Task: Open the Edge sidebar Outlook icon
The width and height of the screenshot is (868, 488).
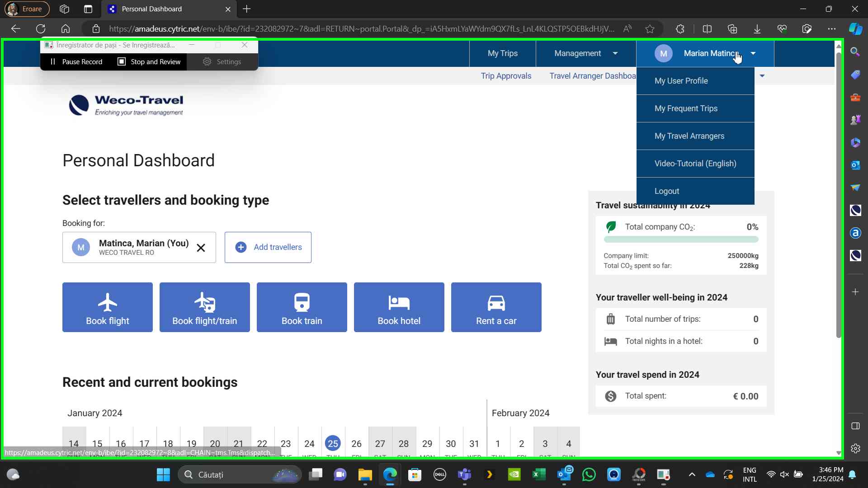Action: pyautogui.click(x=855, y=165)
